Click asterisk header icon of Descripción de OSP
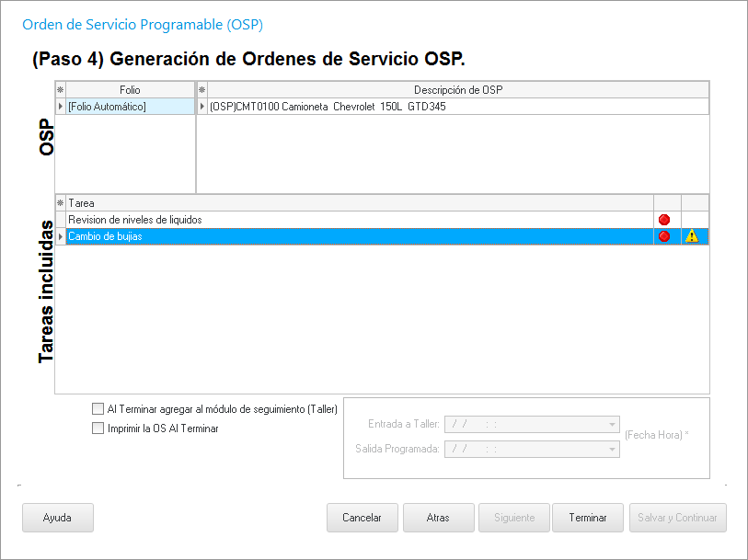 coord(202,90)
